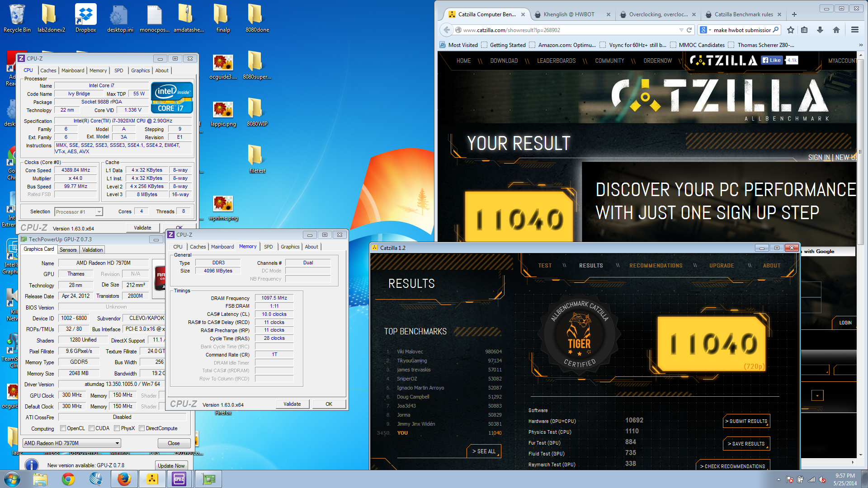
Task: Select the finalp folder on desktop
Action: [x=223, y=18]
